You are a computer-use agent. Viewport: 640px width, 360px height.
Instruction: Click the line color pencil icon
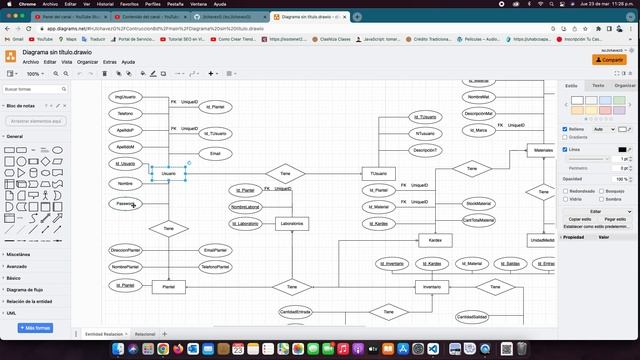153,74
